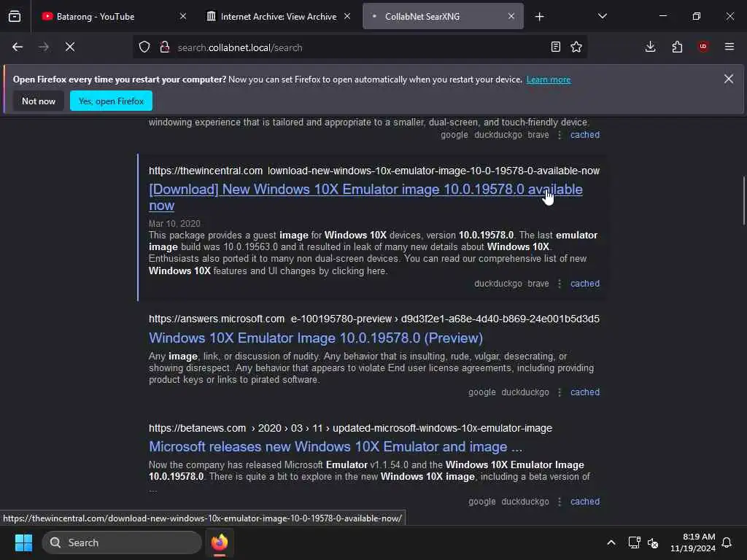The width and height of the screenshot is (747, 560).
Task: Click the page vertical scrollbar thumb
Action: (743, 201)
